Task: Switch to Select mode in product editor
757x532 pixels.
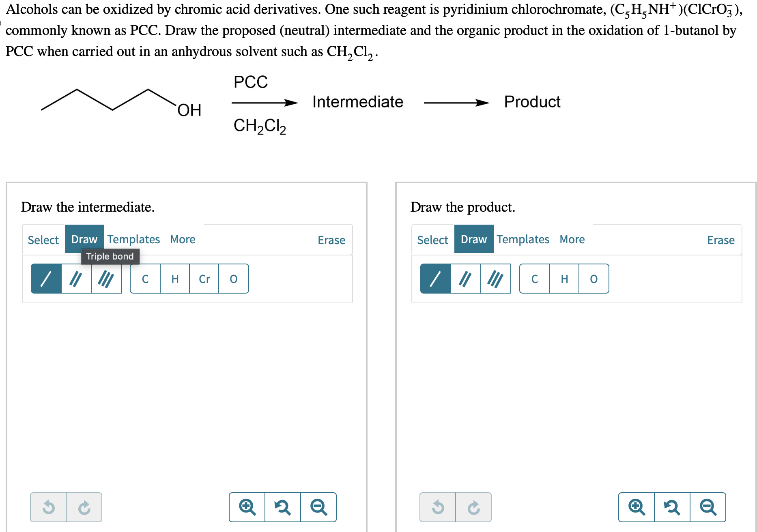Action: [x=432, y=240]
